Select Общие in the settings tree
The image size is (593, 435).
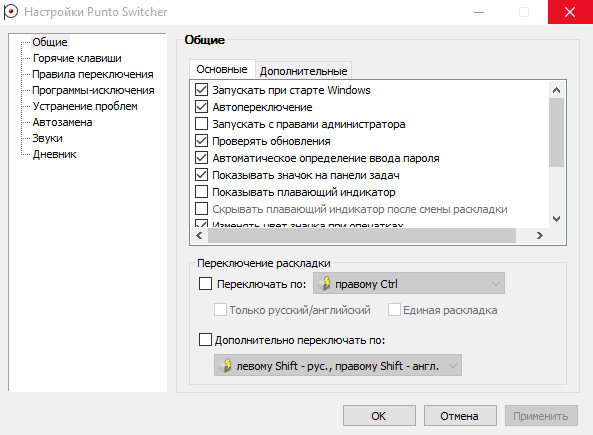50,42
